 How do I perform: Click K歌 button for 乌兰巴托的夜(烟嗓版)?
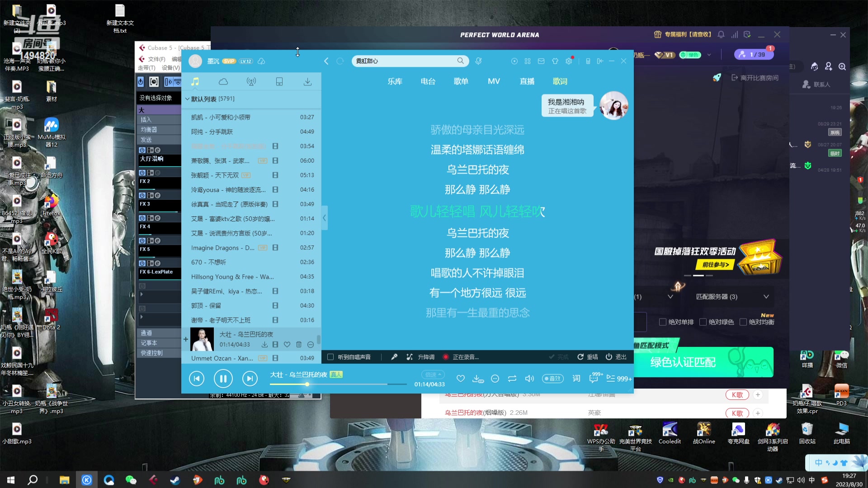(x=737, y=413)
